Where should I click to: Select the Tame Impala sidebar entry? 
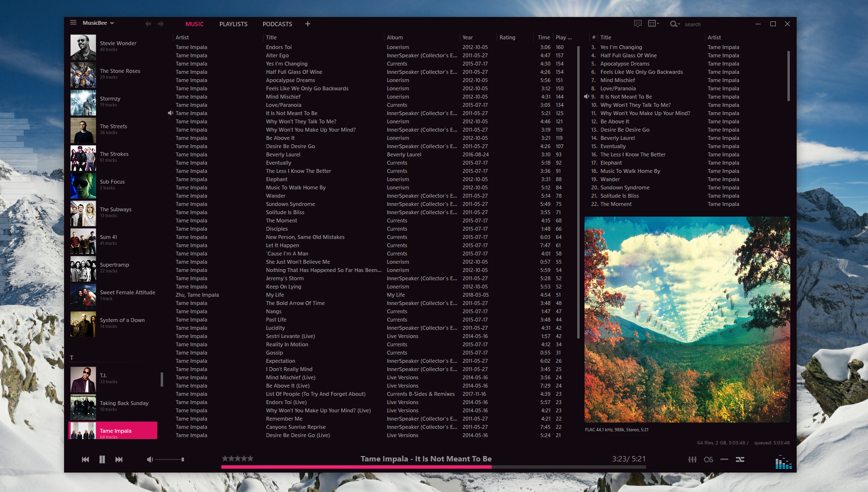(113, 430)
